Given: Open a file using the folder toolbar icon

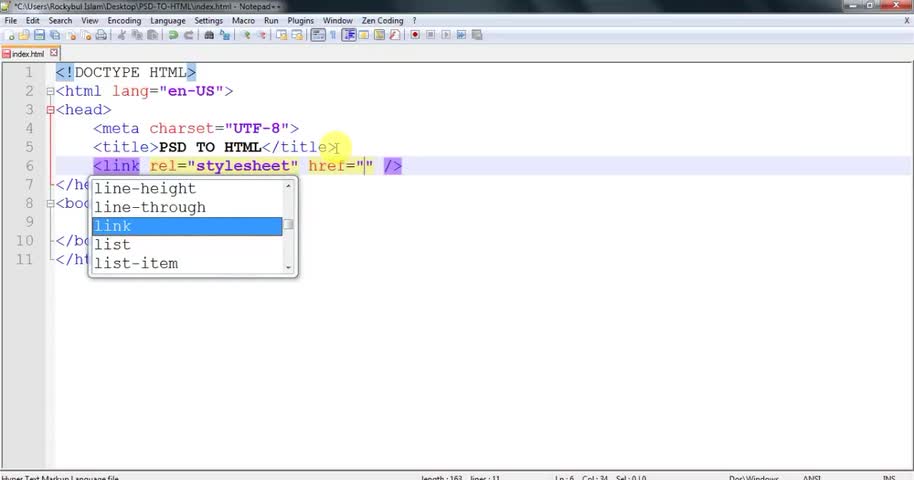Looking at the screenshot, I should (x=24, y=35).
